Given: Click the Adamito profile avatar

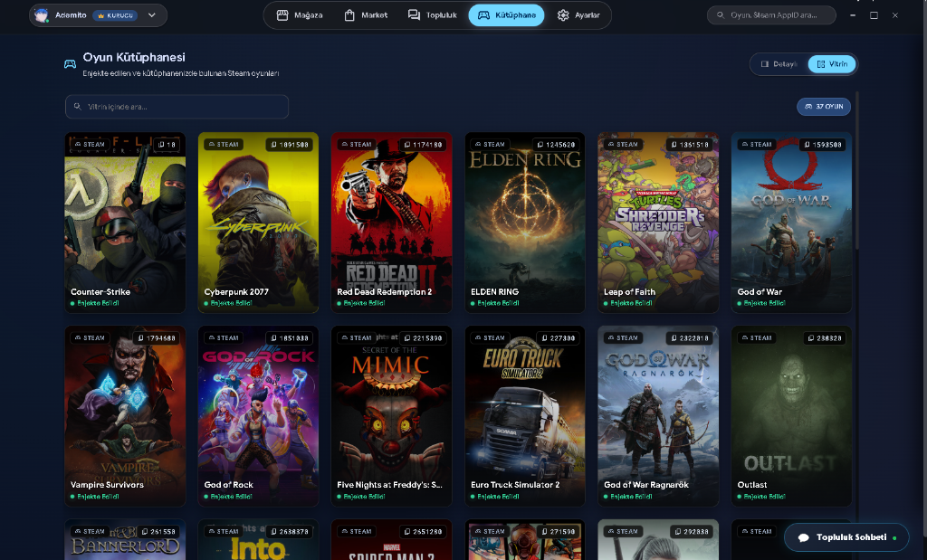Looking at the screenshot, I should 42,15.
